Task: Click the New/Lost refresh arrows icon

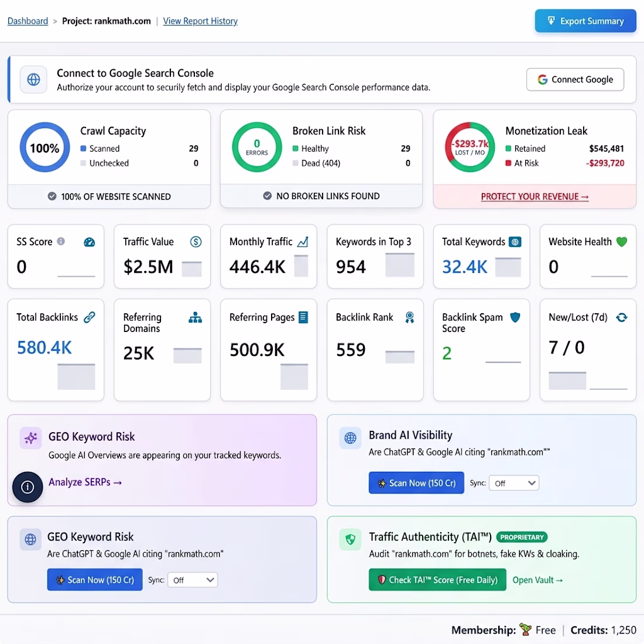Action: [622, 317]
